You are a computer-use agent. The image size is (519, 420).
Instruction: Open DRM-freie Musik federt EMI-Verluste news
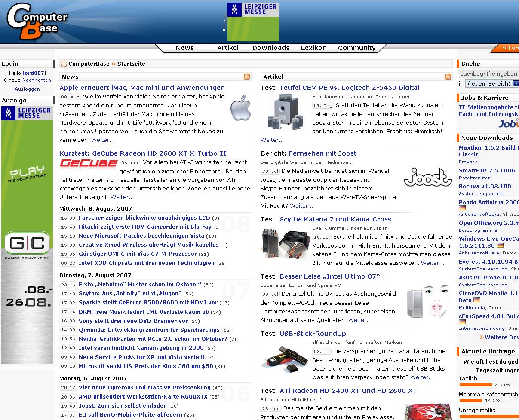pos(144,312)
